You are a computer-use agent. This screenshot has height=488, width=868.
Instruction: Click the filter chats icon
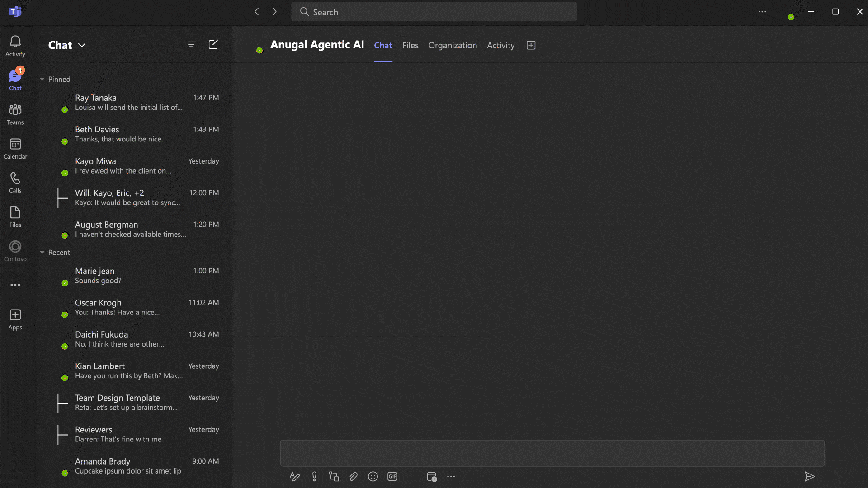(191, 44)
